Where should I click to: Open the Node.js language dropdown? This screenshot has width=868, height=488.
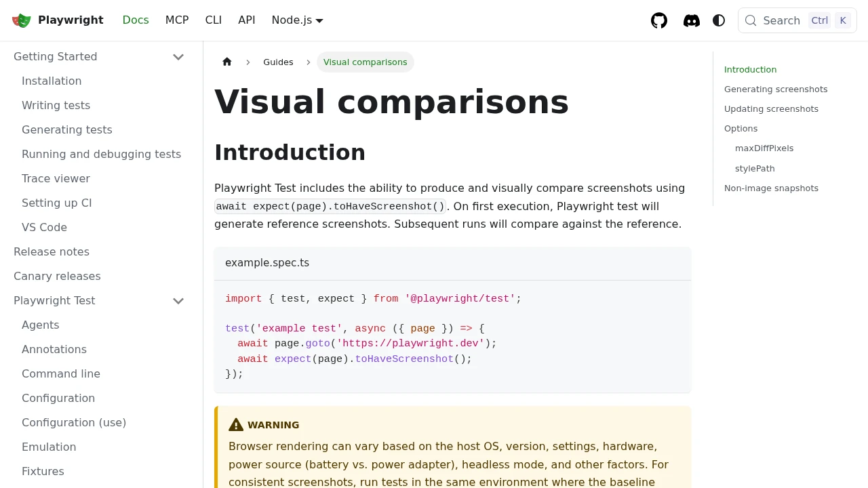(x=298, y=20)
